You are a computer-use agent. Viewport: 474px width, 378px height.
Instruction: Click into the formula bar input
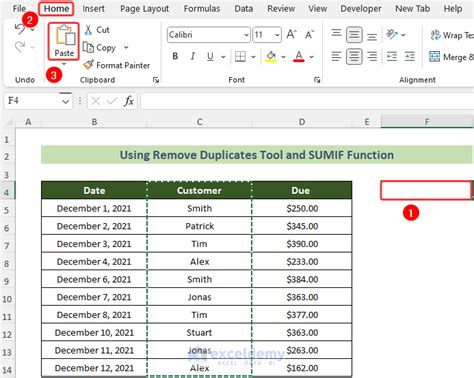[x=307, y=101]
